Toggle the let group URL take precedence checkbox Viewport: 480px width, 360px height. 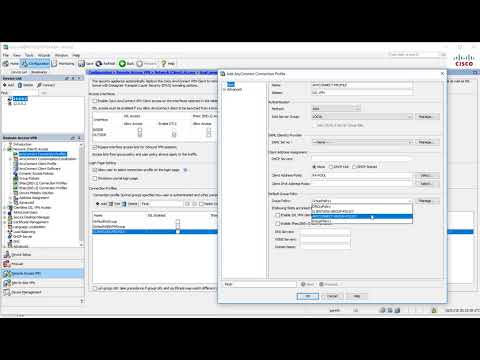coord(95,288)
